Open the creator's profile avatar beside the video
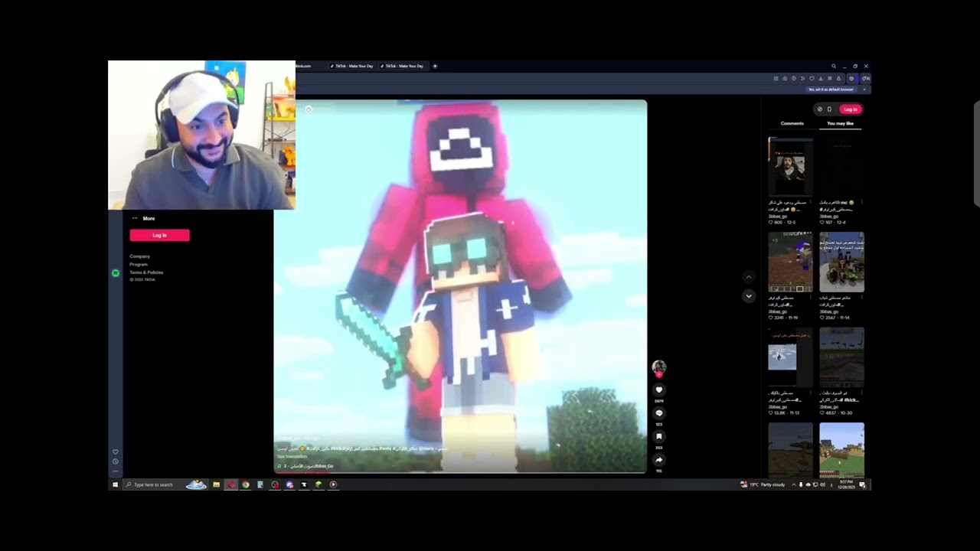 (x=658, y=367)
